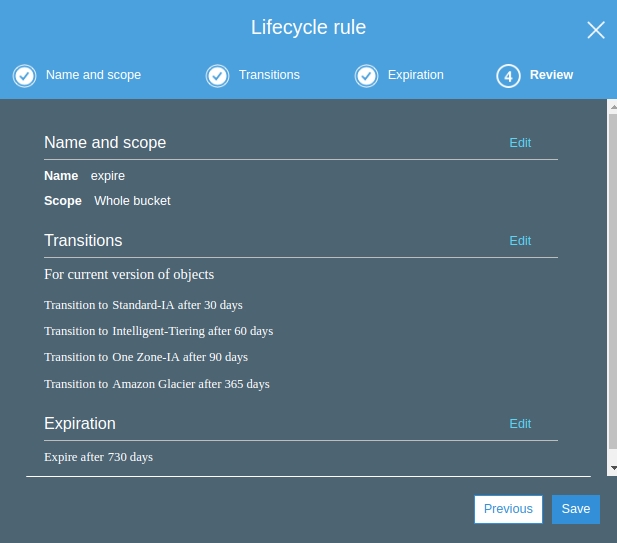Click the scrollbar down arrow
Image resolution: width=617 pixels, height=543 pixels.
point(612,468)
